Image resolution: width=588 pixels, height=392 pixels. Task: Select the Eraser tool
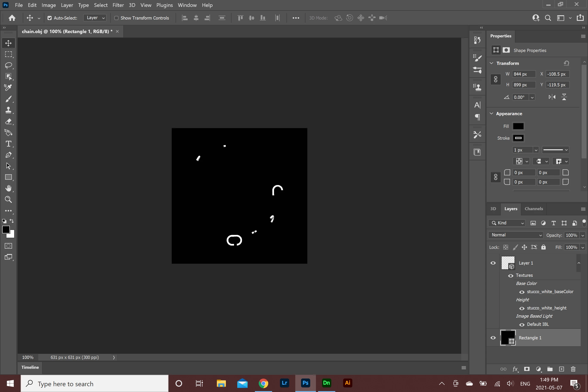click(8, 121)
